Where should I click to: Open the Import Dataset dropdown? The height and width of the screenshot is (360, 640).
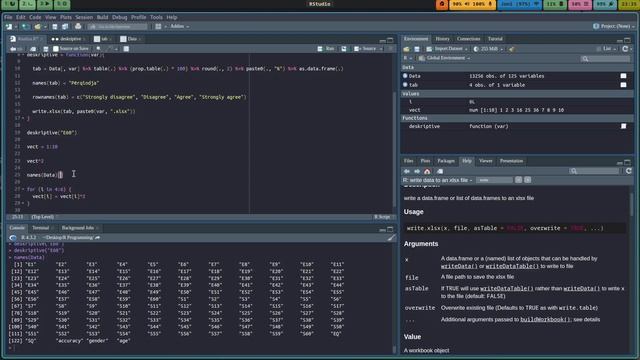click(x=447, y=49)
